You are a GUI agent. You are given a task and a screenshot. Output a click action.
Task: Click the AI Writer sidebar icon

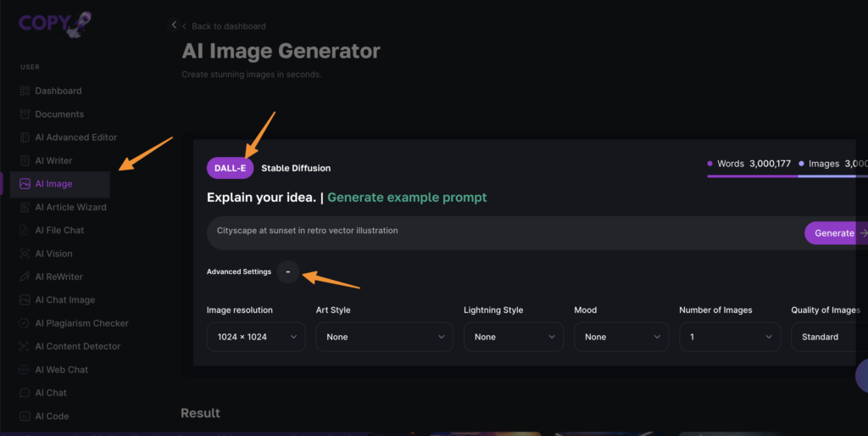(25, 160)
